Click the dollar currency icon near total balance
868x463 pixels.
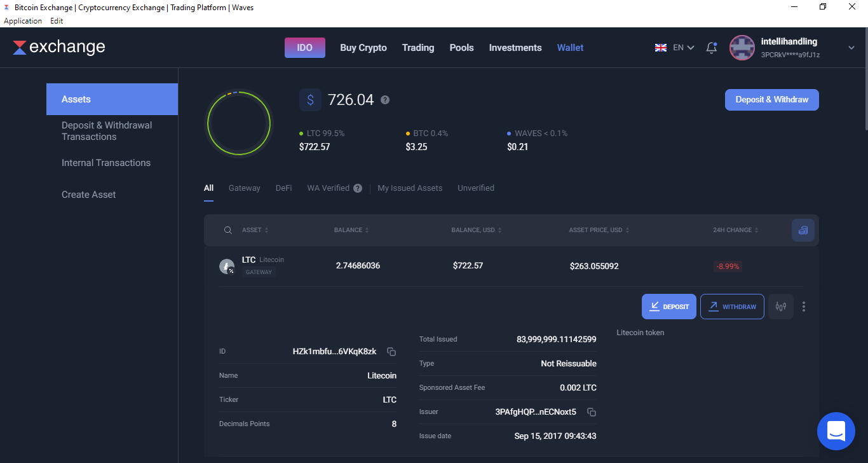click(x=310, y=100)
